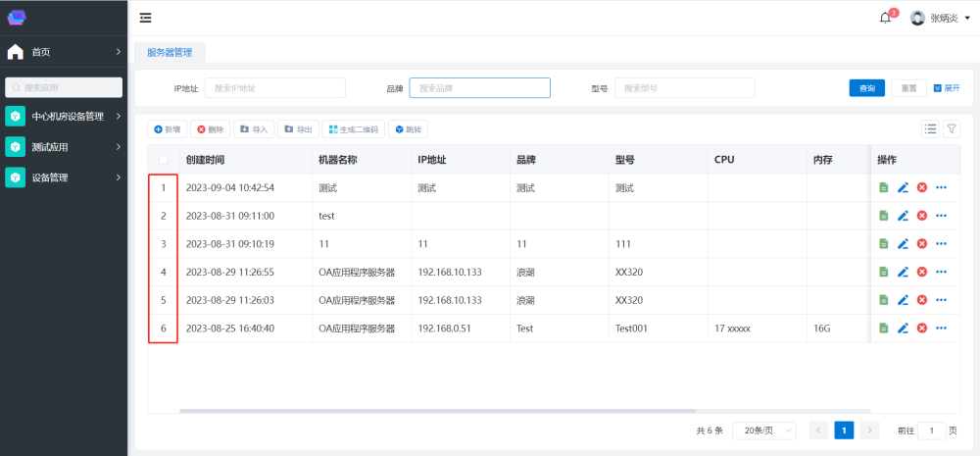Open the 首页 home menu item

pos(64,51)
